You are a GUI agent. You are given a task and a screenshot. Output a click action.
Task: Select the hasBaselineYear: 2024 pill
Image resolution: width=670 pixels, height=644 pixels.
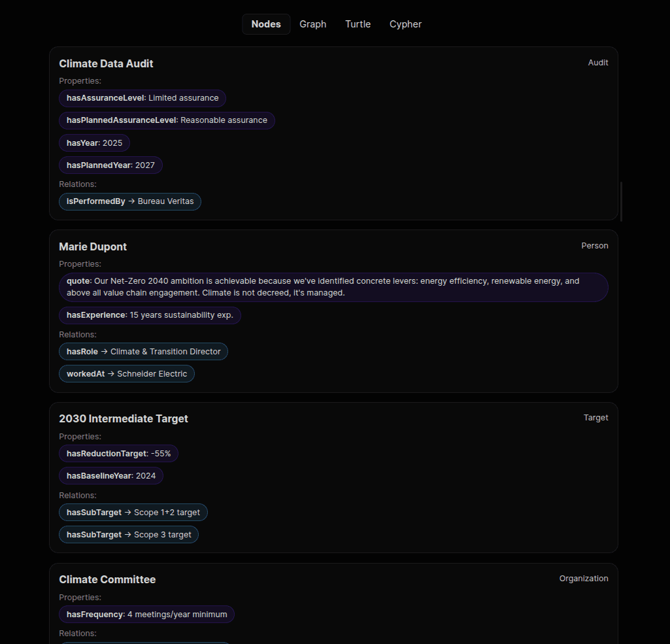pyautogui.click(x=110, y=475)
